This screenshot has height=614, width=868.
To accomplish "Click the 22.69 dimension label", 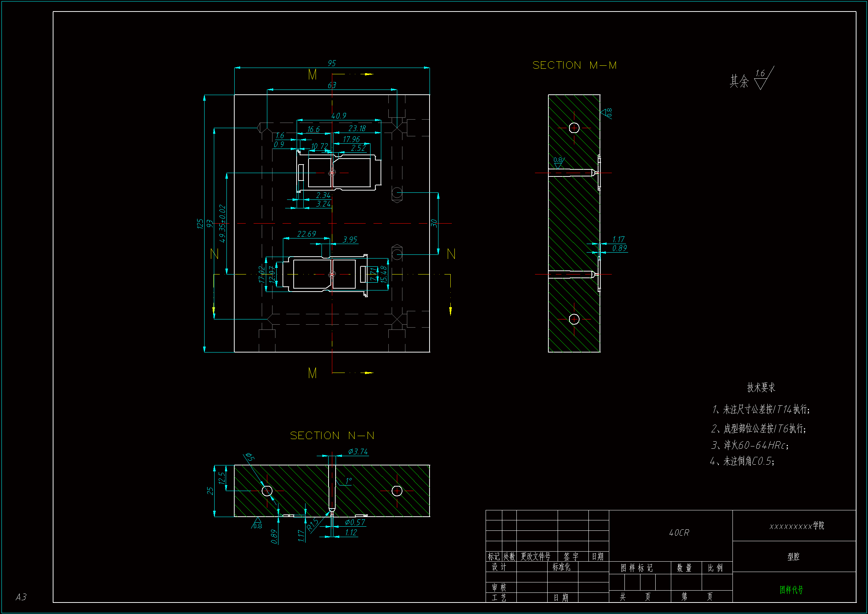I will 306,234.
